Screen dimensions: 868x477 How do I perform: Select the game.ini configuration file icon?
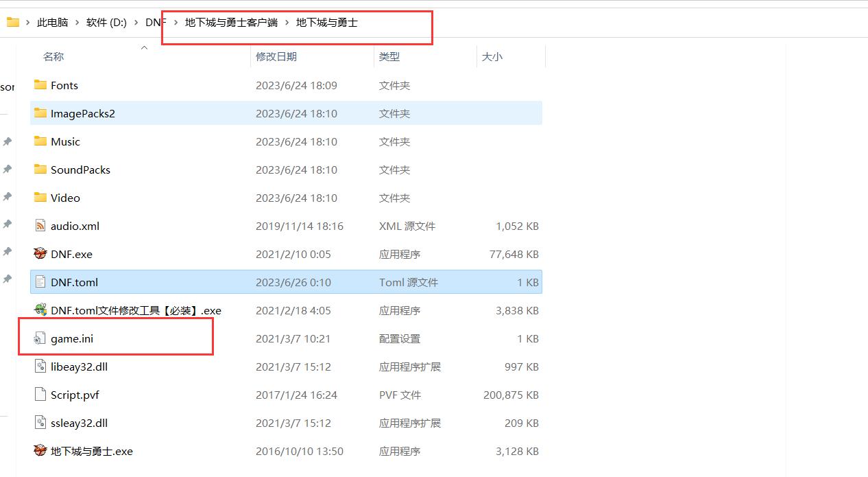tap(40, 338)
